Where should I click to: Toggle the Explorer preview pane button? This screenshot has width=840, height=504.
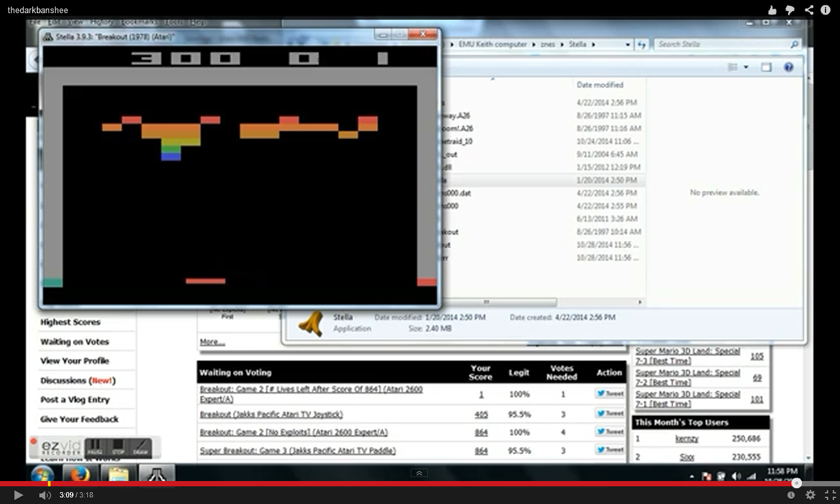(x=766, y=67)
